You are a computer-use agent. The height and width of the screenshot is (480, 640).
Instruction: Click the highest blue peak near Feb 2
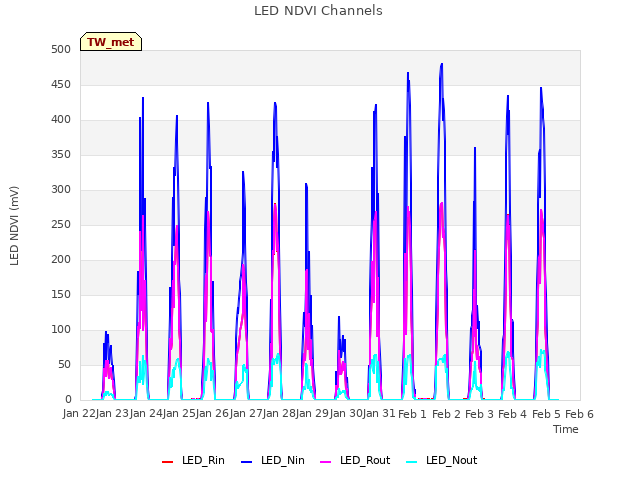[x=442, y=64]
